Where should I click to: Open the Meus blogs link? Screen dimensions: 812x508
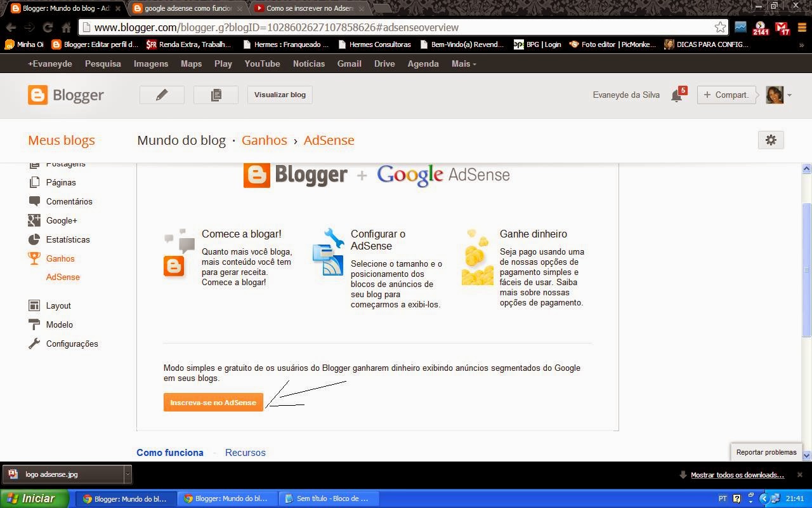click(x=62, y=140)
